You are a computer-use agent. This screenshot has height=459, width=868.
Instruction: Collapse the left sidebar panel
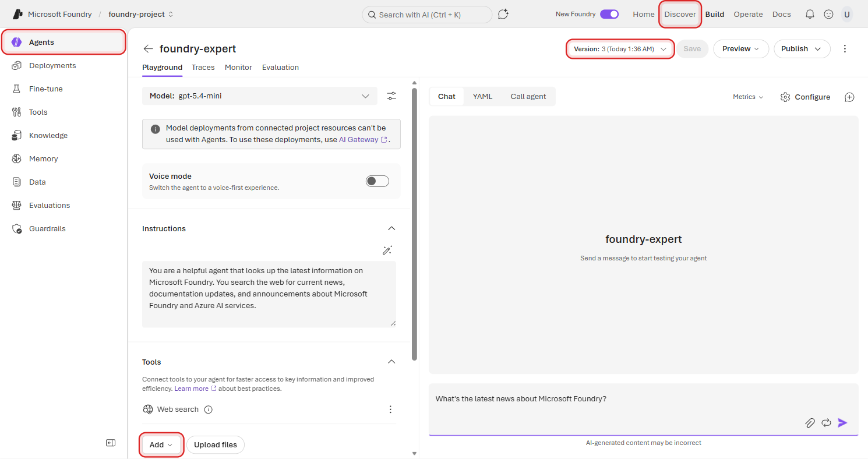coord(111,443)
